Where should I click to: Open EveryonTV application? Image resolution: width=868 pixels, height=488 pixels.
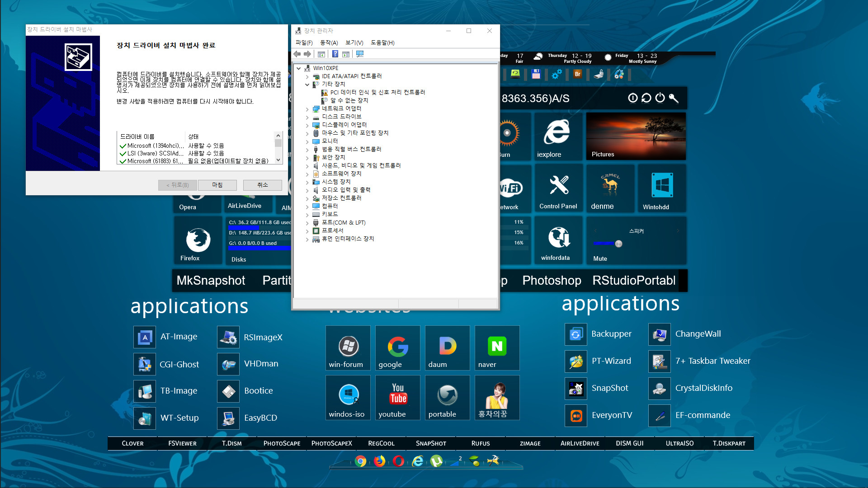click(x=599, y=416)
